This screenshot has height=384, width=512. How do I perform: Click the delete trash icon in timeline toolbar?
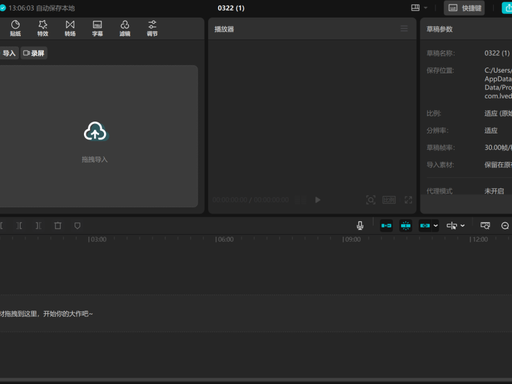(58, 226)
